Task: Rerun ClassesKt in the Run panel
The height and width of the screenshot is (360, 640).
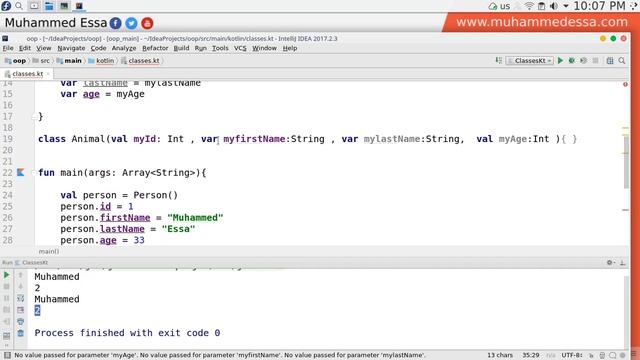Action: pyautogui.click(x=7, y=275)
